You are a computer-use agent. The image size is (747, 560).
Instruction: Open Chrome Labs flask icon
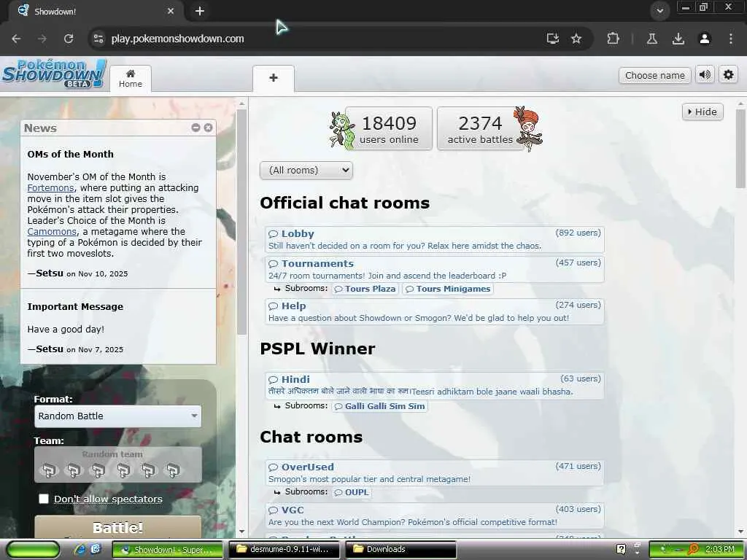point(652,39)
